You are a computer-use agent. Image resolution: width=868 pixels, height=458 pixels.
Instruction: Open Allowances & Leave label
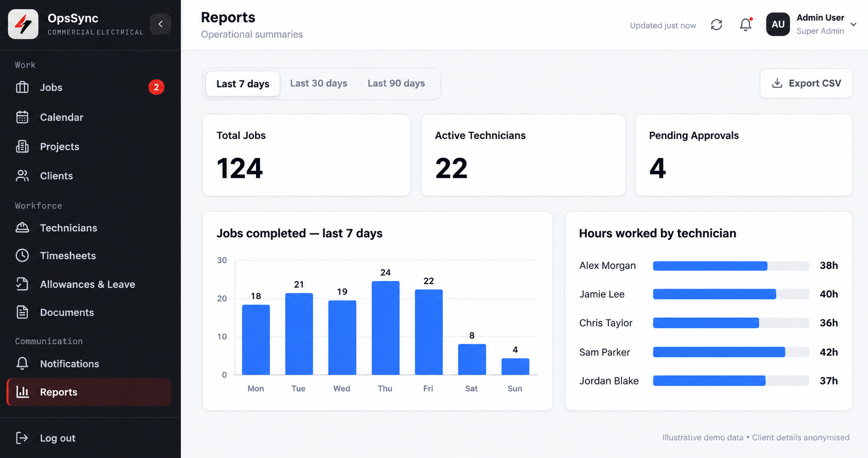pos(88,284)
